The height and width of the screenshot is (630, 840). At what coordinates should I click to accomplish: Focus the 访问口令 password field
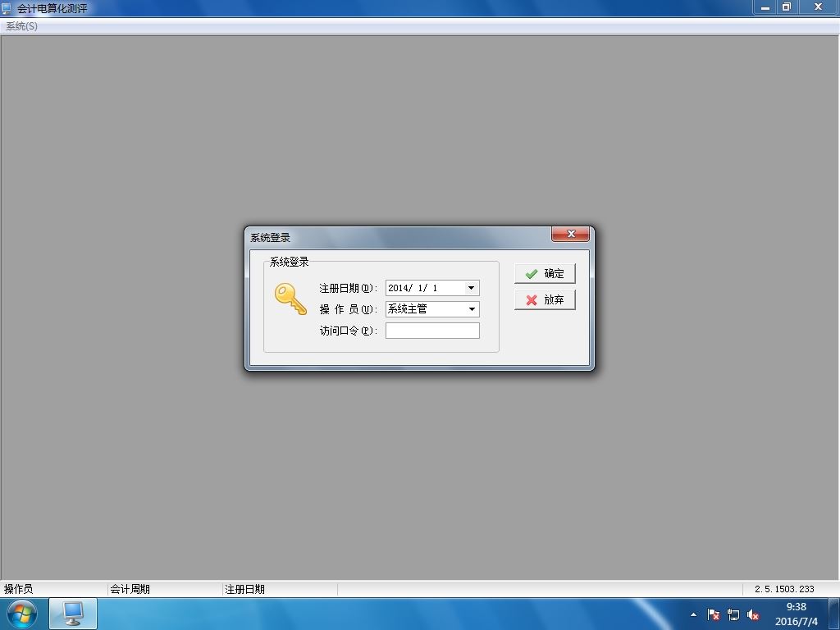tap(432, 331)
